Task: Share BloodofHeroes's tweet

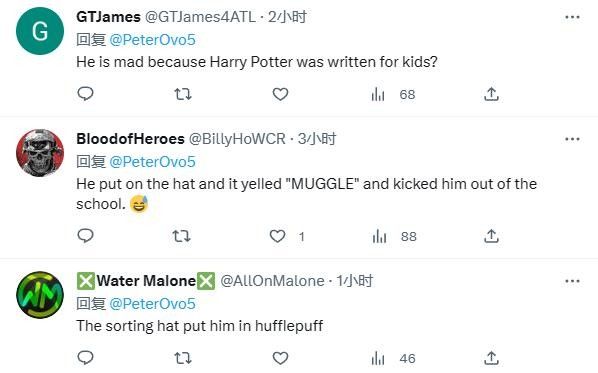Action: tap(491, 236)
